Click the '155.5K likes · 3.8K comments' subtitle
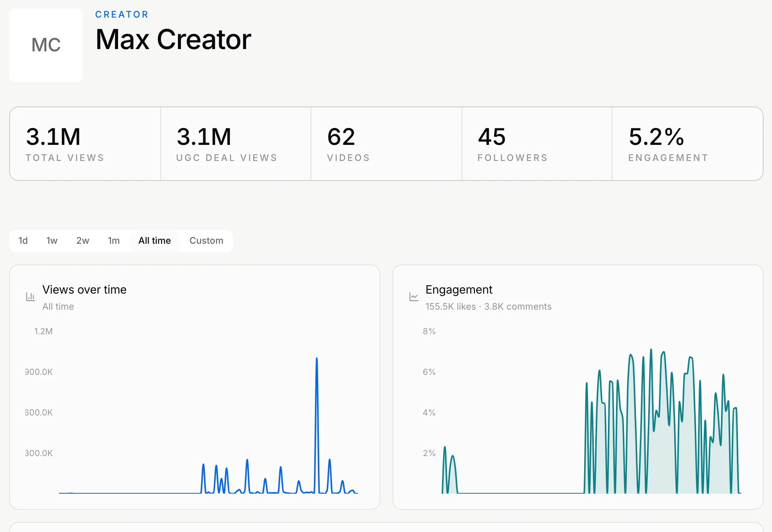The image size is (772, 532). [488, 307]
